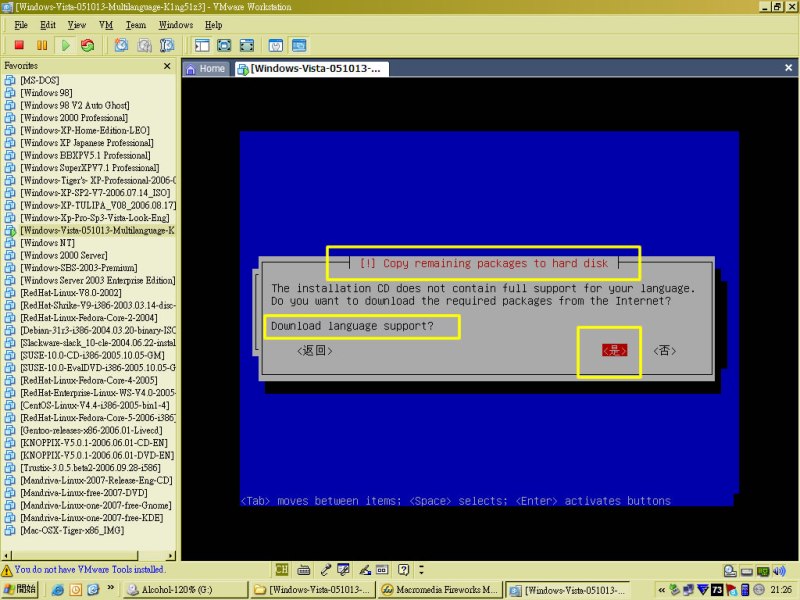Screen dimensions: 800x600
Task: Open the Edit menu
Action: (48, 25)
